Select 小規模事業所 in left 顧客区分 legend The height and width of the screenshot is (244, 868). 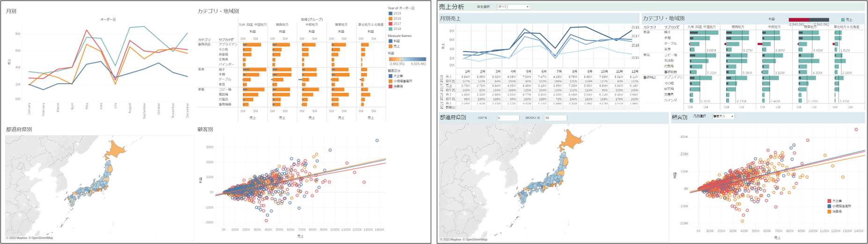point(391,81)
